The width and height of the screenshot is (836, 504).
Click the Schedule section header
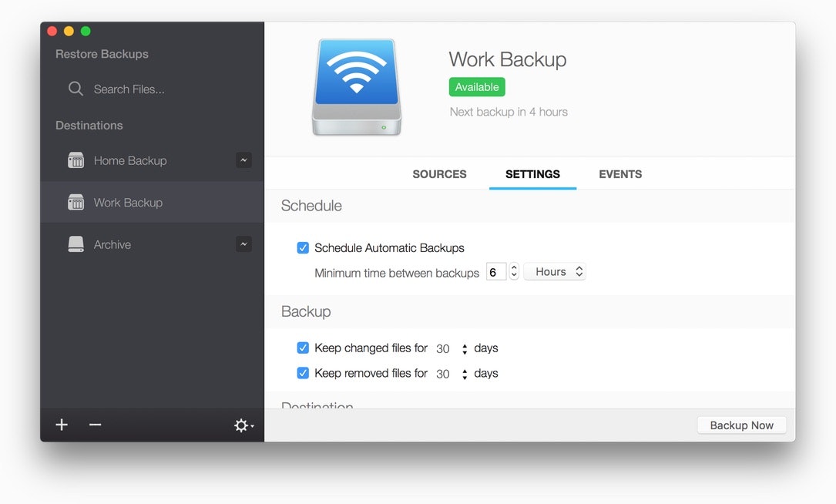point(311,205)
